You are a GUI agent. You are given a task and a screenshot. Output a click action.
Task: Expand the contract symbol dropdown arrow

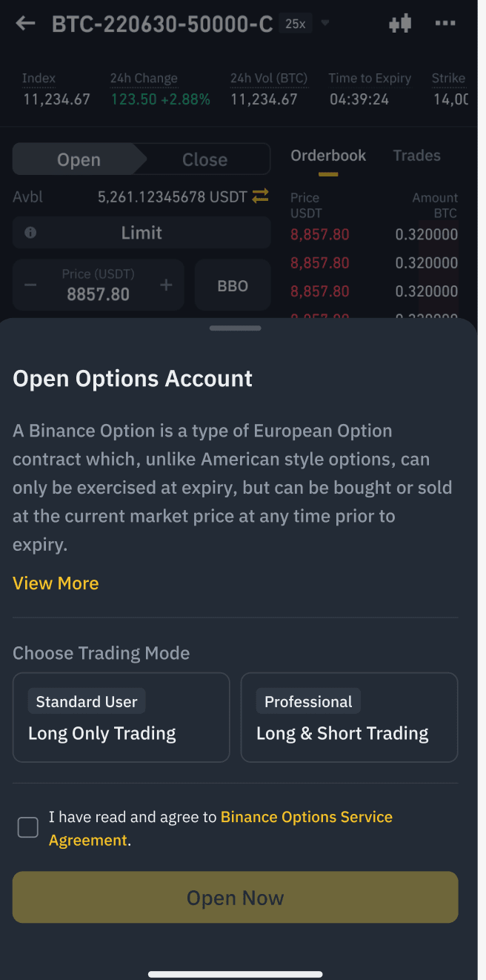click(324, 24)
